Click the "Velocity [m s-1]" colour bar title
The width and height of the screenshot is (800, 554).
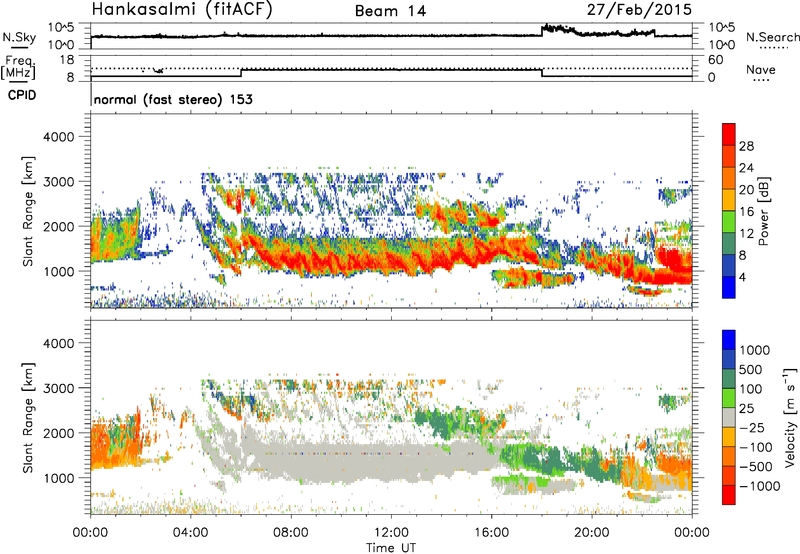tap(790, 417)
